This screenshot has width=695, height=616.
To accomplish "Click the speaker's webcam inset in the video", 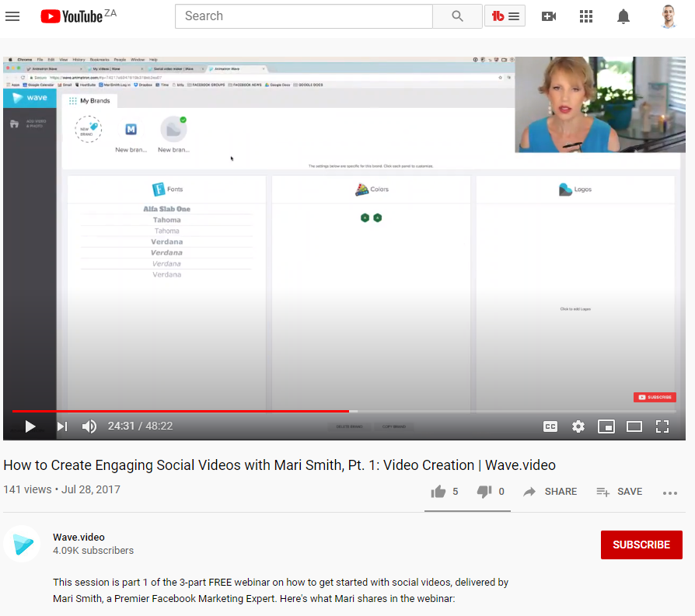I will point(600,105).
